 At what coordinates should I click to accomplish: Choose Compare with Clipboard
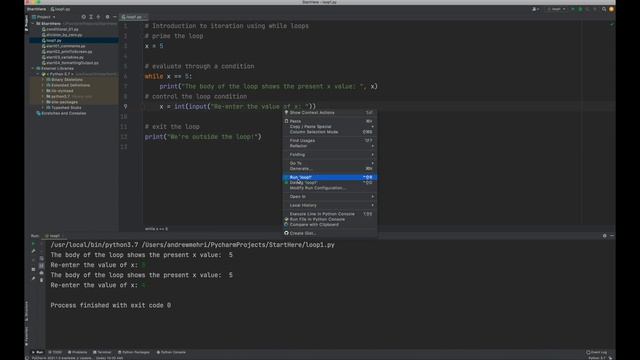(329, 224)
